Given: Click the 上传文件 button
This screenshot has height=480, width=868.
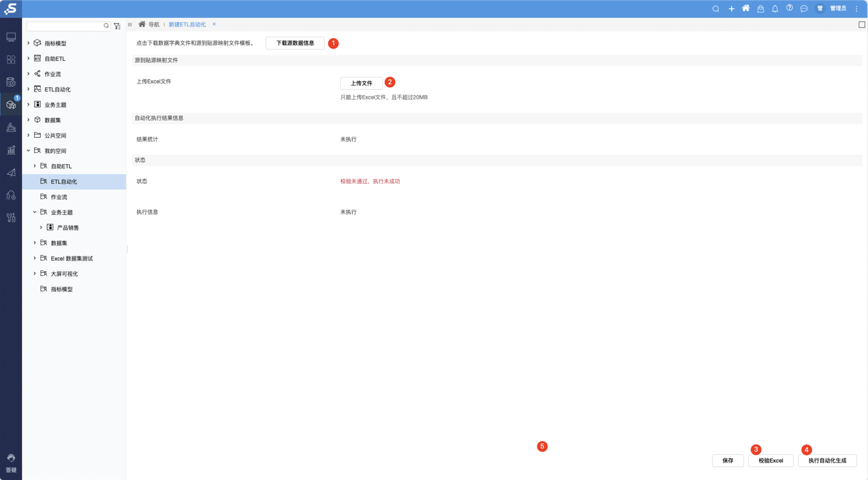Looking at the screenshot, I should 361,83.
